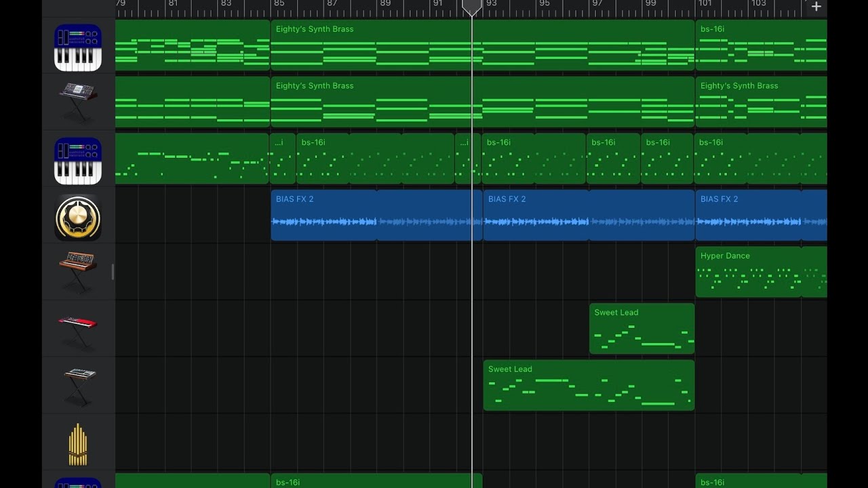Tap bar 99 on the ruler

pos(650,4)
